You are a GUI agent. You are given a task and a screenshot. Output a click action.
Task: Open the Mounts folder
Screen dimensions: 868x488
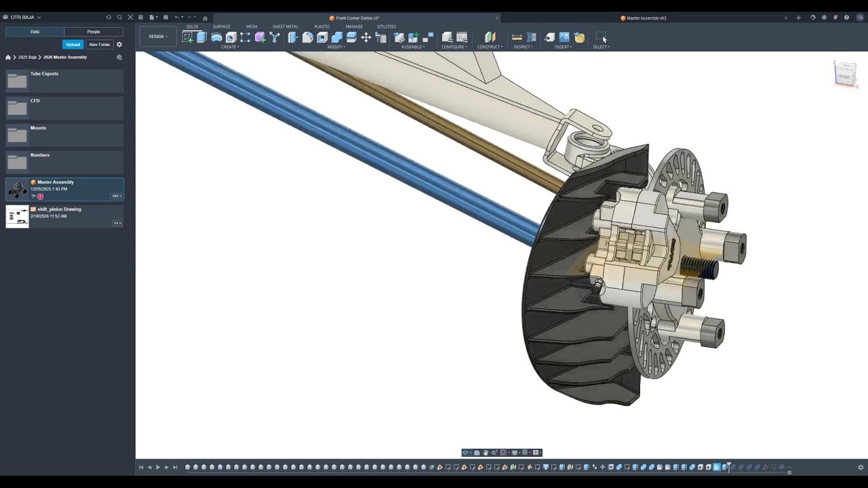(x=64, y=135)
